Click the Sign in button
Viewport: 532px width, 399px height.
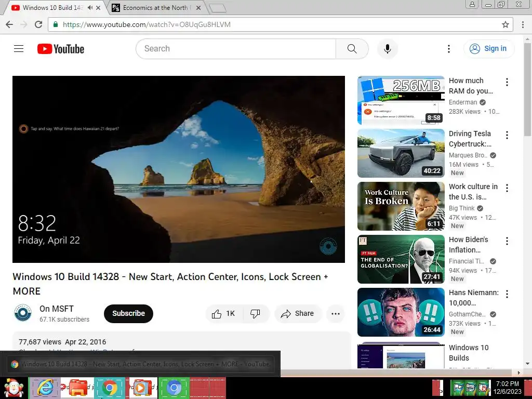click(489, 49)
